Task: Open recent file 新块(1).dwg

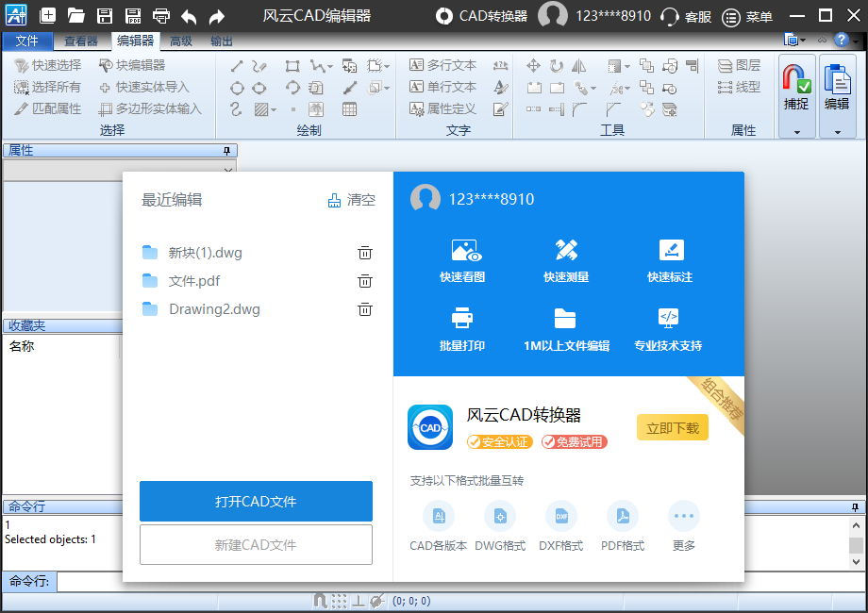Action: point(206,253)
